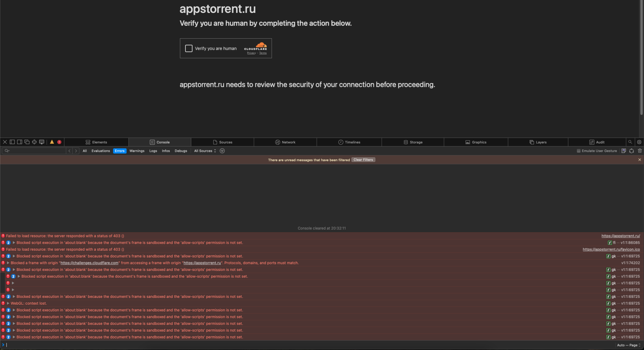Click the trash icon to clear the console
Viewport: 644px width, 350px height.
coord(639,151)
